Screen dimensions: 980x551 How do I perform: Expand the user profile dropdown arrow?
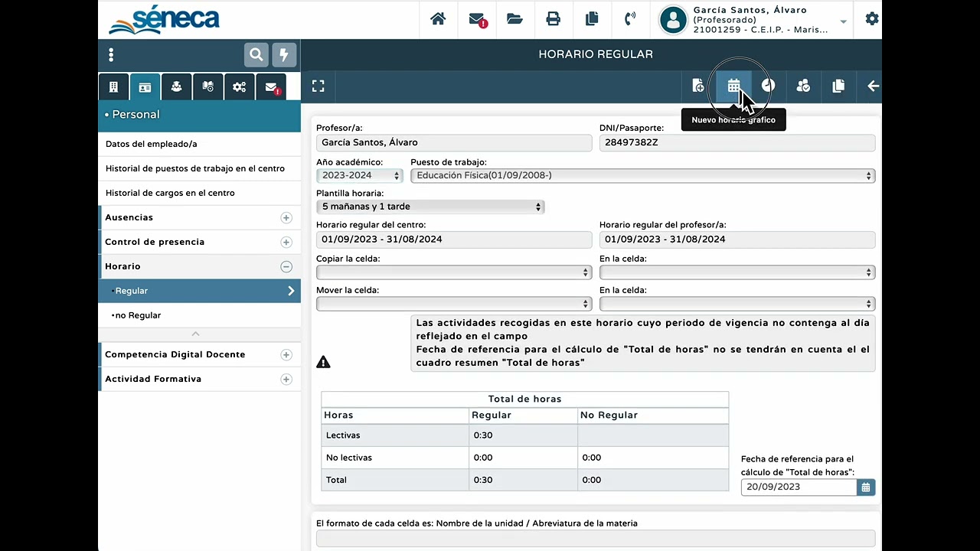click(x=844, y=21)
